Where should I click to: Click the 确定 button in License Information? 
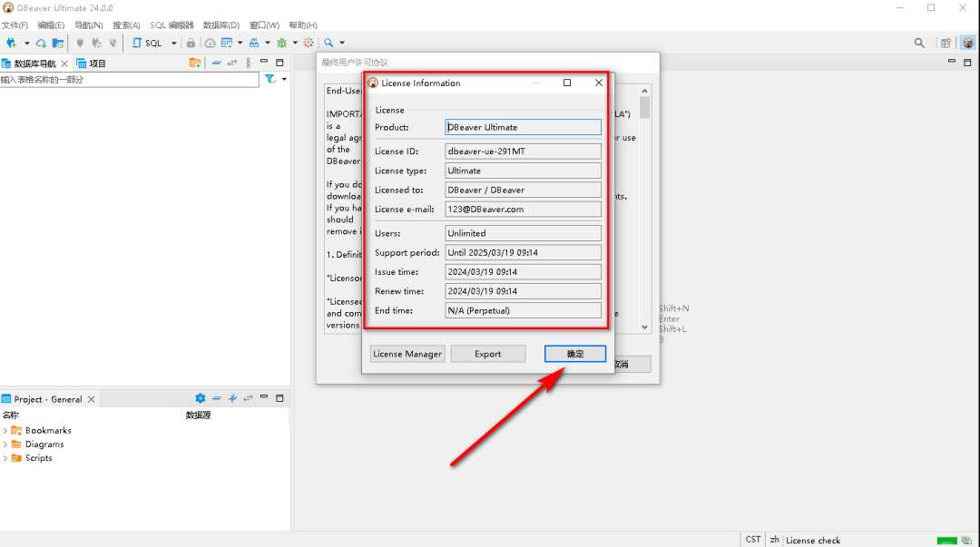(575, 354)
